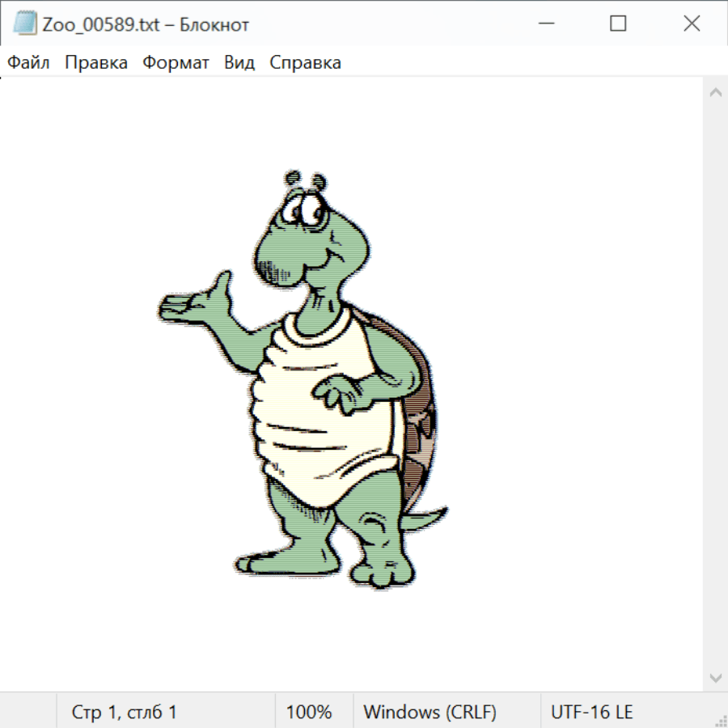The height and width of the screenshot is (728, 728).
Task: Click the scroll down arrow
Action: (715, 677)
